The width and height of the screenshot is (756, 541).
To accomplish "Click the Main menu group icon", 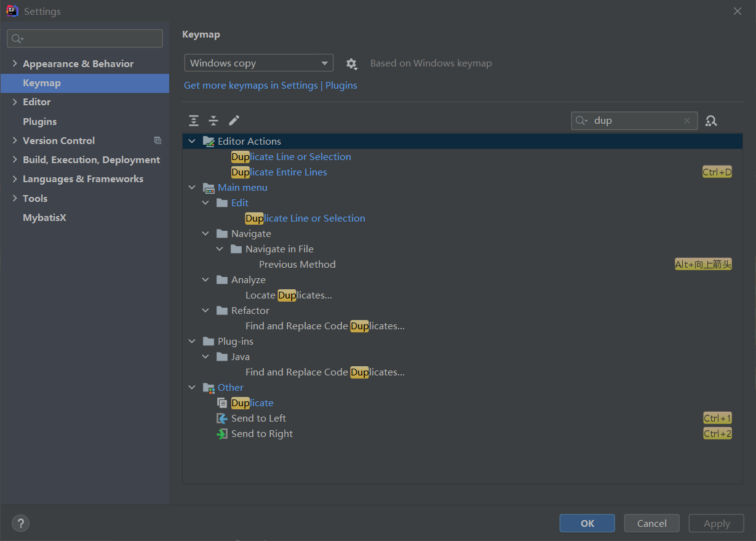I will tap(209, 188).
